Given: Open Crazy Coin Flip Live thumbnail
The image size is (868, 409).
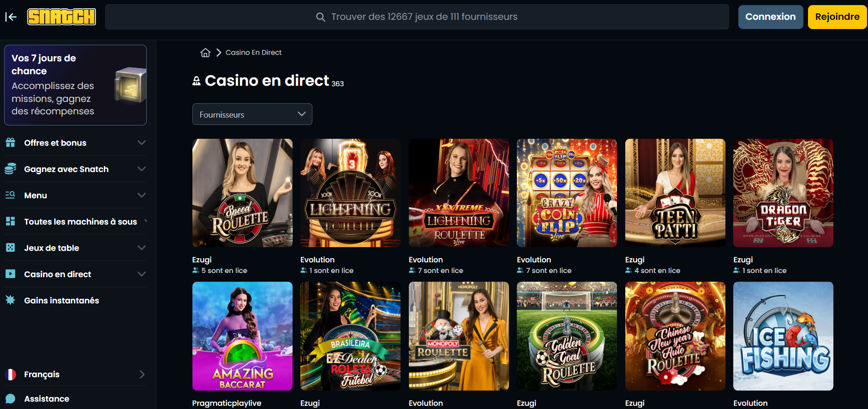Looking at the screenshot, I should [x=567, y=193].
